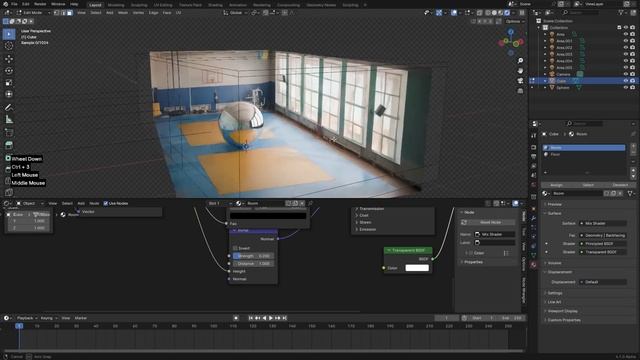Open the Playback menu in timeline

[x=27, y=318]
